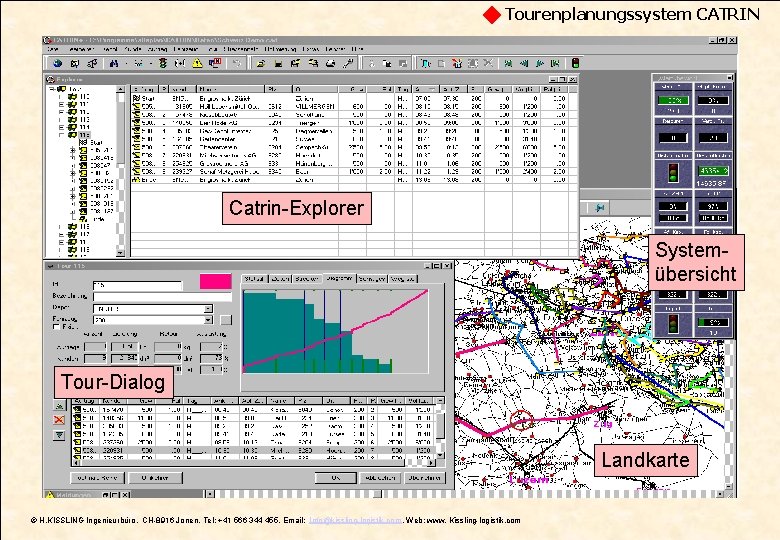Click the binoculars search icon in toolbar
The height and width of the screenshot is (540, 780).
click(114, 63)
